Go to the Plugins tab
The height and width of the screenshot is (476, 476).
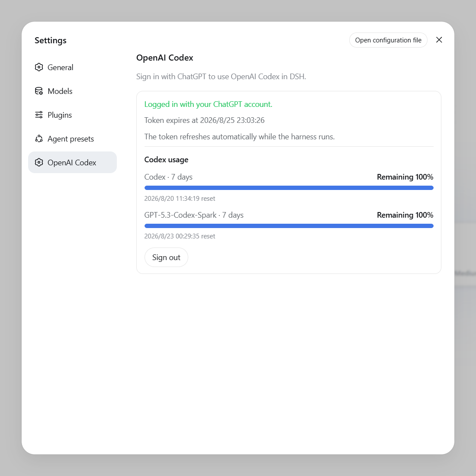(72, 115)
